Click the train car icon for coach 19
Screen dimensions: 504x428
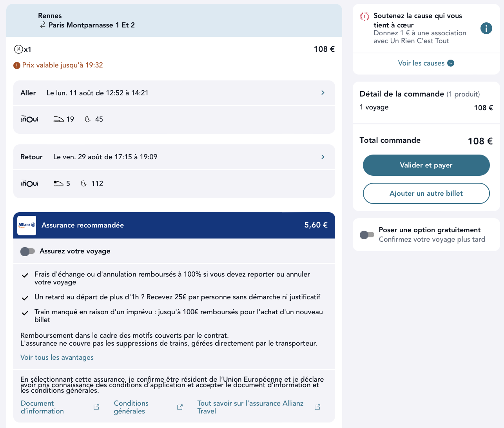tap(58, 119)
